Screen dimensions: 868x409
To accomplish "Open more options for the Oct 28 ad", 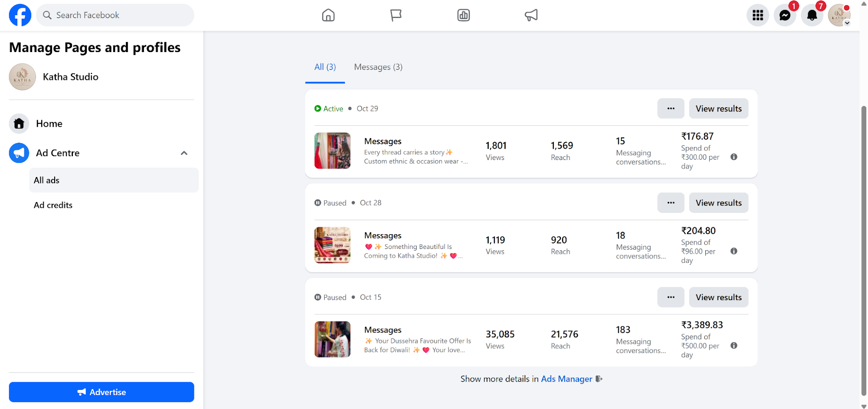I will point(671,203).
